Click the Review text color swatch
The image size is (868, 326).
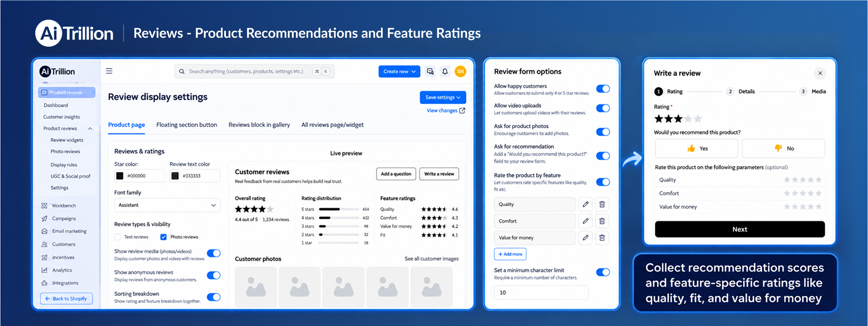175,176
